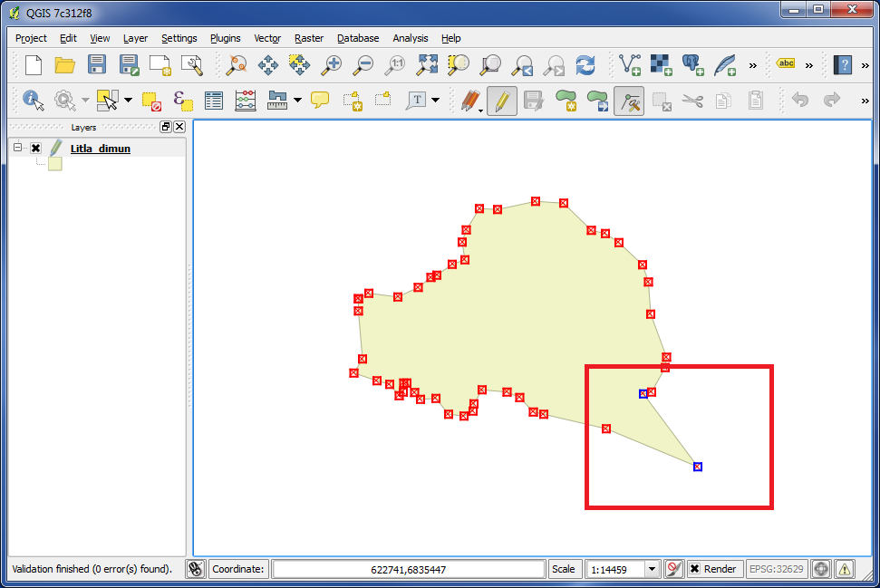Click Add Raster Layer checkerboard icon

pyautogui.click(x=662, y=65)
